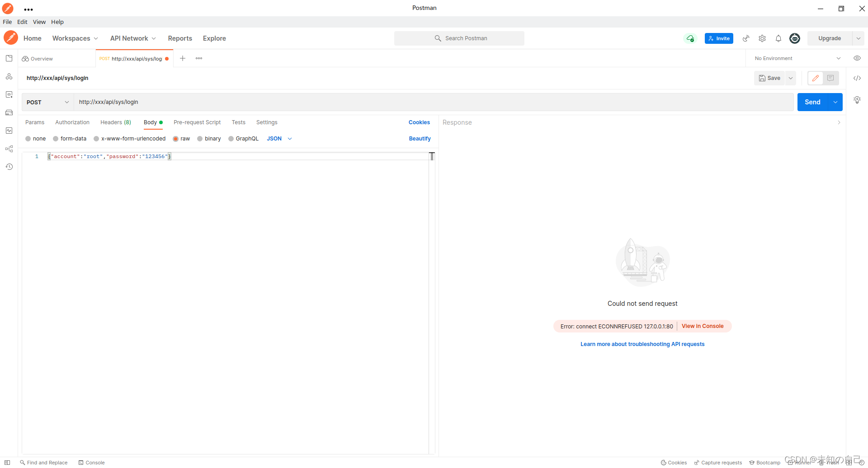Click the Save button

[769, 78]
